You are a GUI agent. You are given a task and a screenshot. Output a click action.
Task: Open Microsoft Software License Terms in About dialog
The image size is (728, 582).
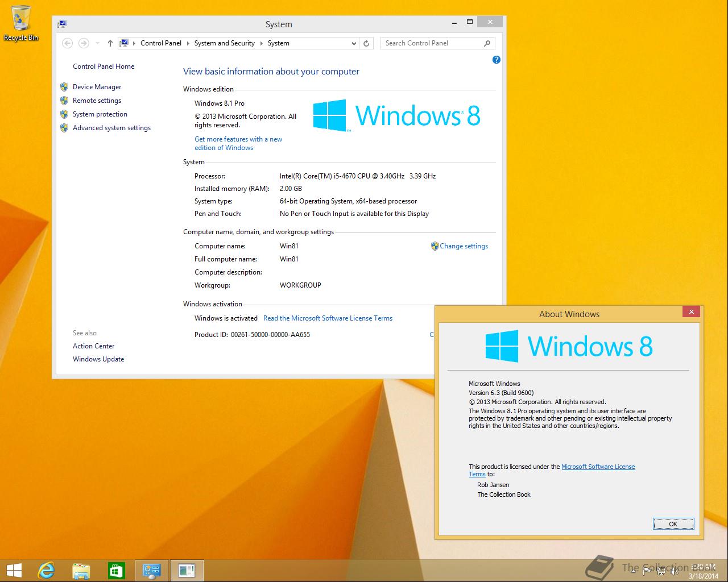tap(598, 467)
